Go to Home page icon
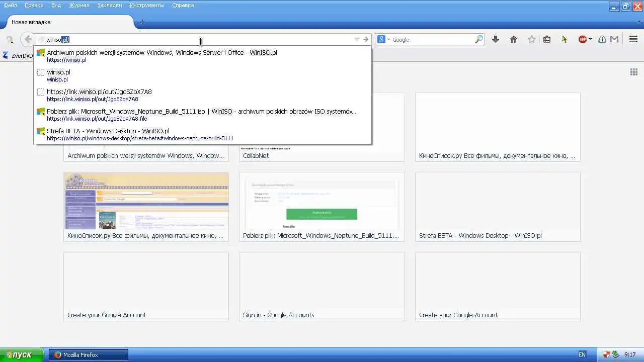This screenshot has height=362, width=644. point(514,39)
